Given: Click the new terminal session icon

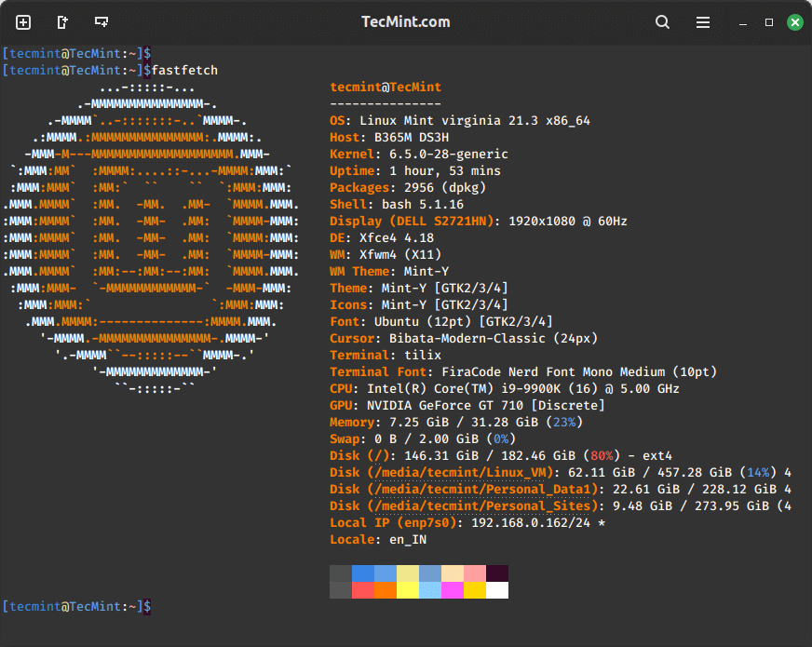Looking at the screenshot, I should click(23, 22).
